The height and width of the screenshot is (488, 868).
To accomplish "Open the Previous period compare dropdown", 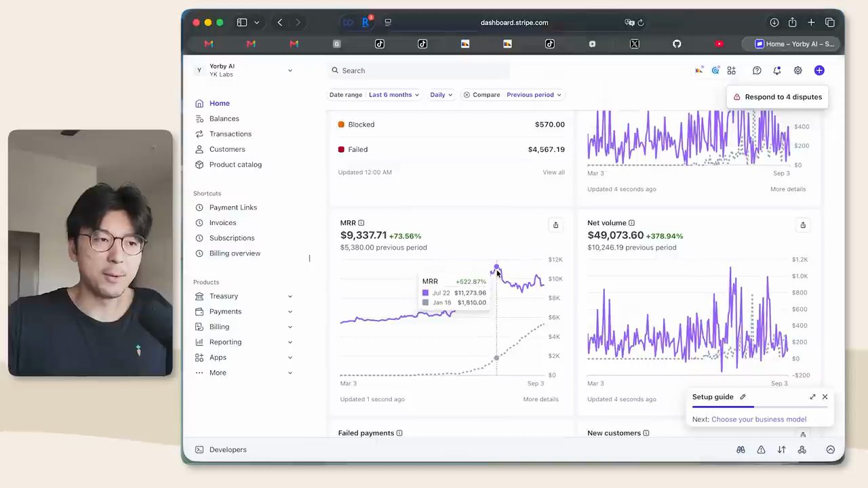I will pos(534,95).
